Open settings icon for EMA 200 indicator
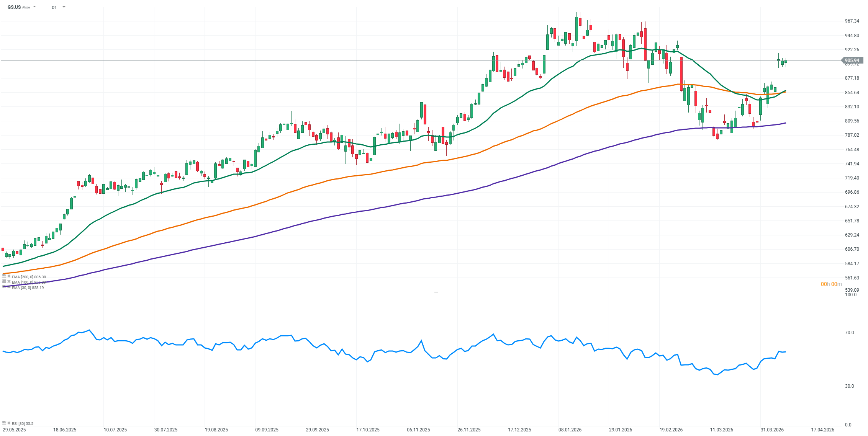This screenshot has height=436, width=868. [x=4, y=276]
